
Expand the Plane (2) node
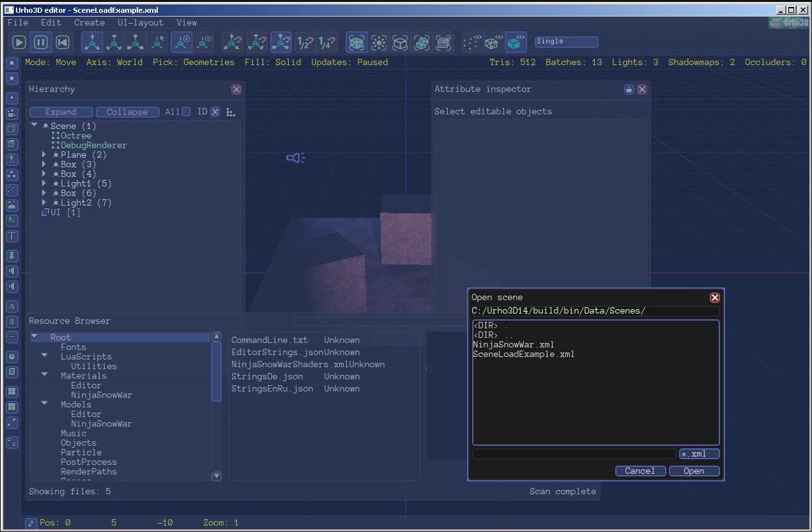tap(44, 155)
